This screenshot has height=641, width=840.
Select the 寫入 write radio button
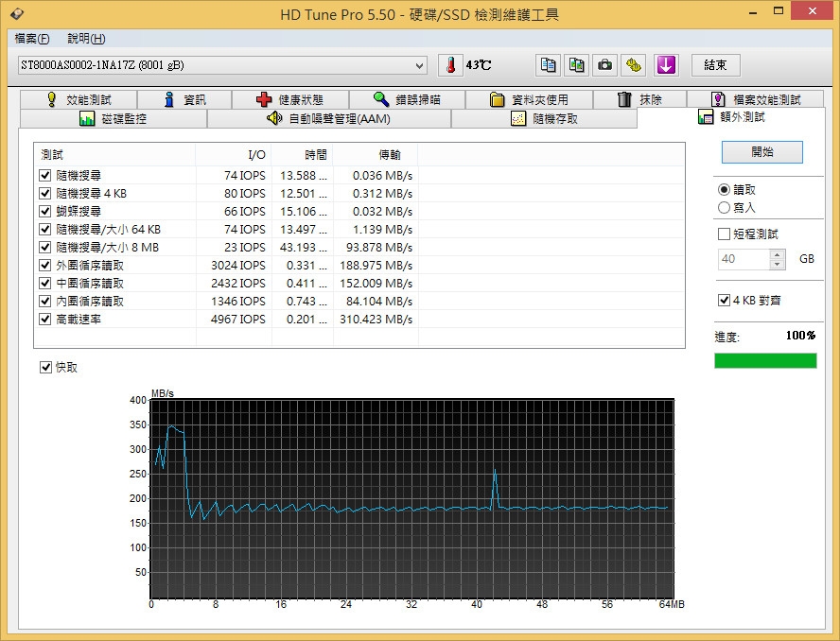click(724, 208)
